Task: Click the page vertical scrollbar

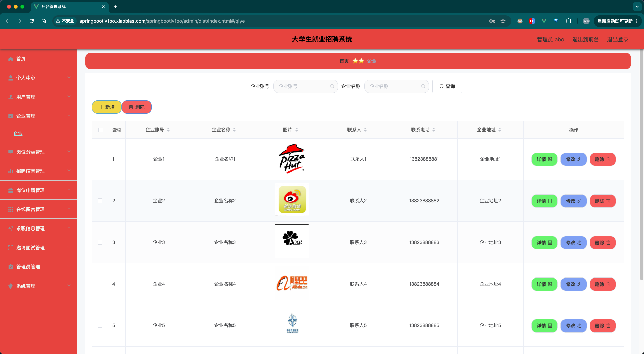Action: [x=642, y=164]
